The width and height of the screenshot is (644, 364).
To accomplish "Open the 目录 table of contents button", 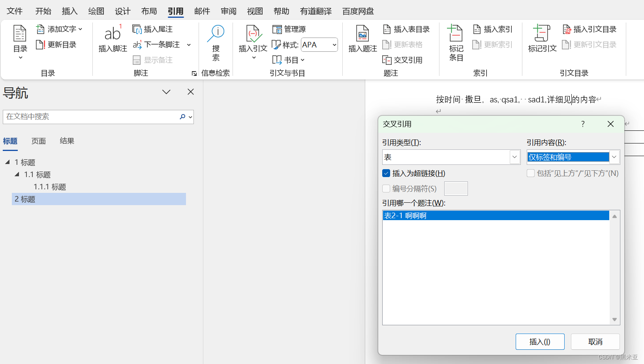I will pyautogui.click(x=20, y=42).
